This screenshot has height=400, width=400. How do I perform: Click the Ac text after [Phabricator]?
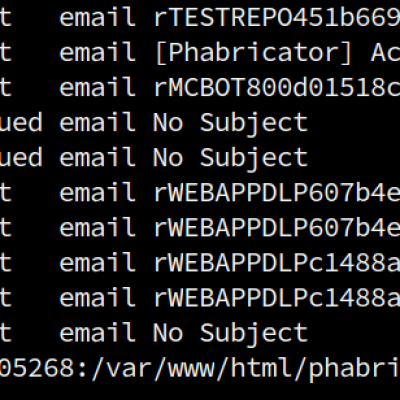pos(385,52)
